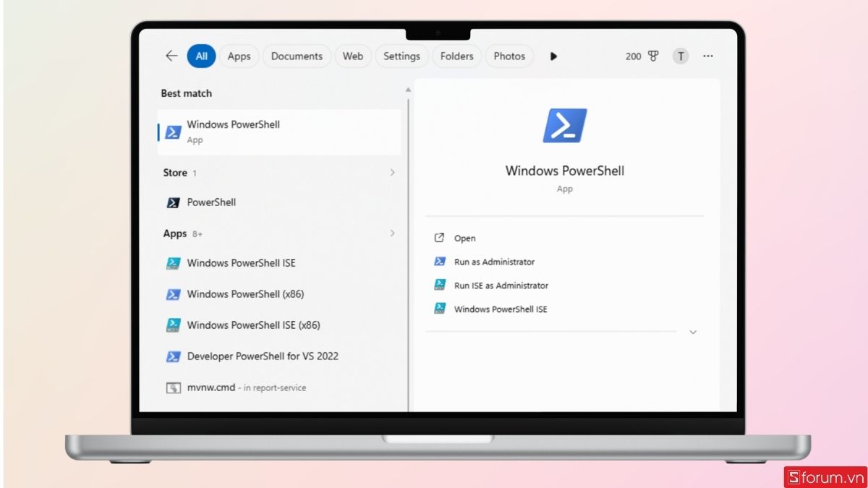Click the Run ISE as Administrator icon
868x488 pixels.
(439, 286)
